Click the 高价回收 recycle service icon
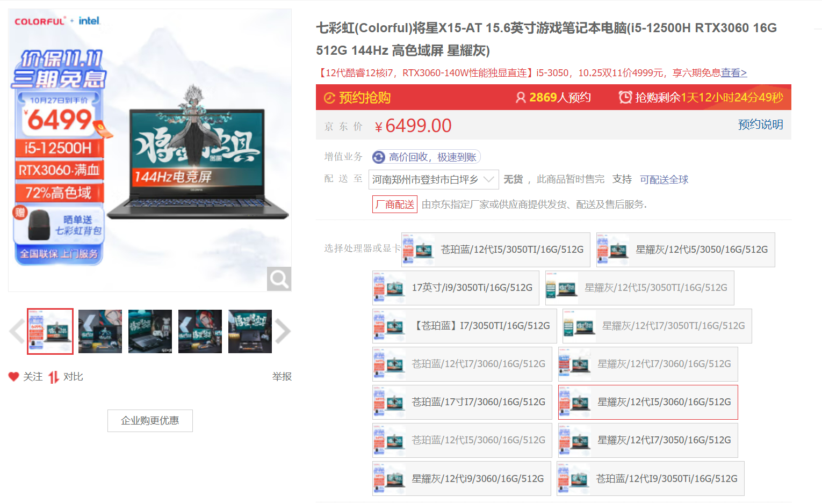Image resolution: width=822 pixels, height=504 pixels. 379,157
